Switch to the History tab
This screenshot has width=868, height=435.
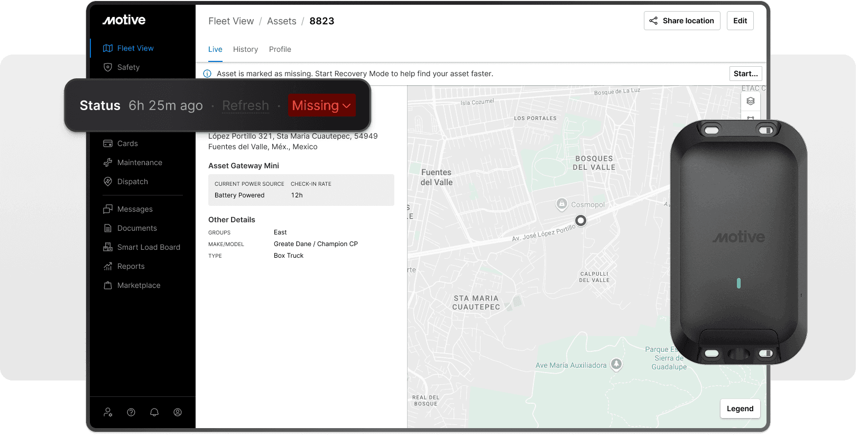pyautogui.click(x=245, y=49)
